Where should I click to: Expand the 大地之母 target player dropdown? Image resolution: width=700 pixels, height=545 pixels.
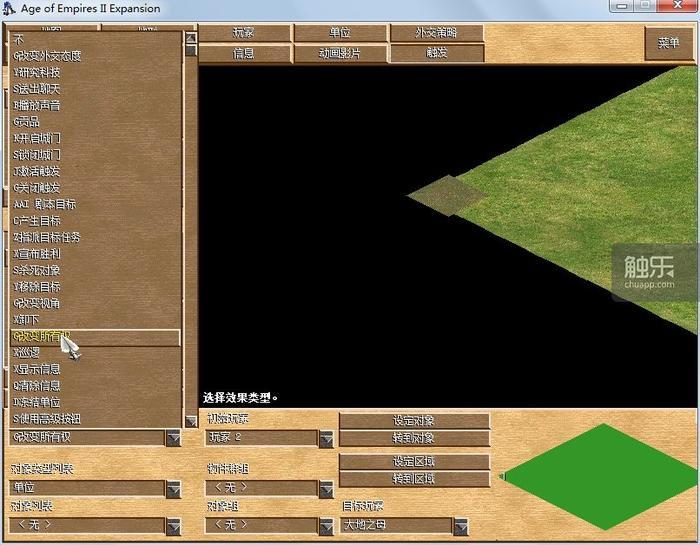(460, 525)
